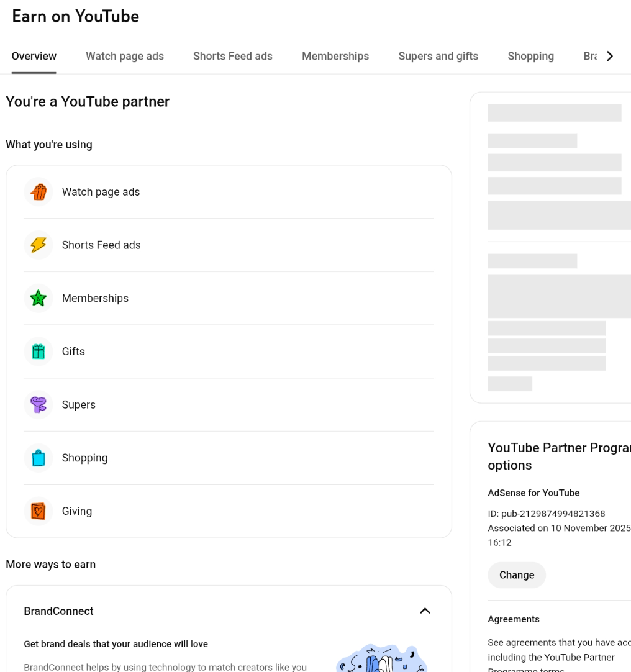631x672 pixels.
Task: Click the BrandConnect illustration thumbnail
Action: click(x=381, y=658)
